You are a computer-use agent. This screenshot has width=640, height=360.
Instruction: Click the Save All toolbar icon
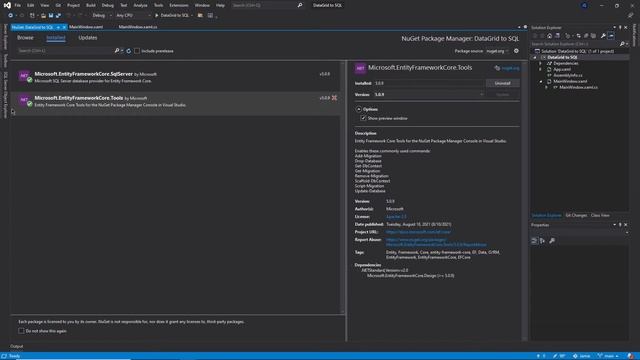[58, 16]
